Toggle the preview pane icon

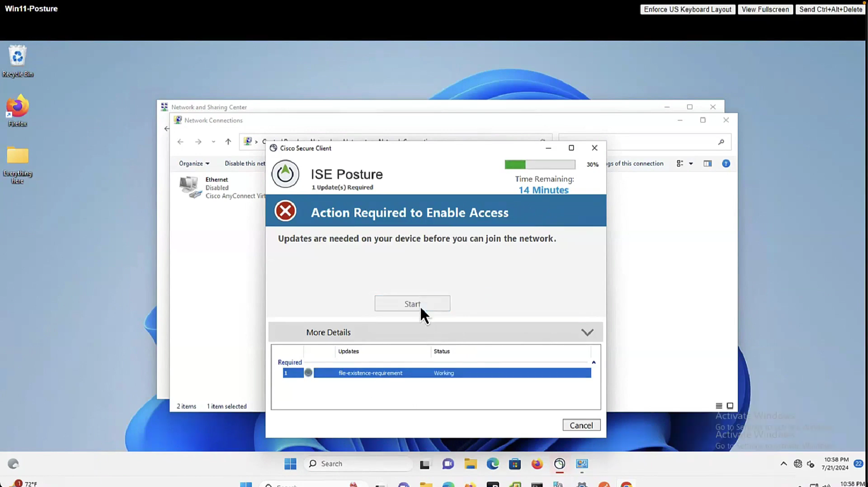[x=707, y=163]
